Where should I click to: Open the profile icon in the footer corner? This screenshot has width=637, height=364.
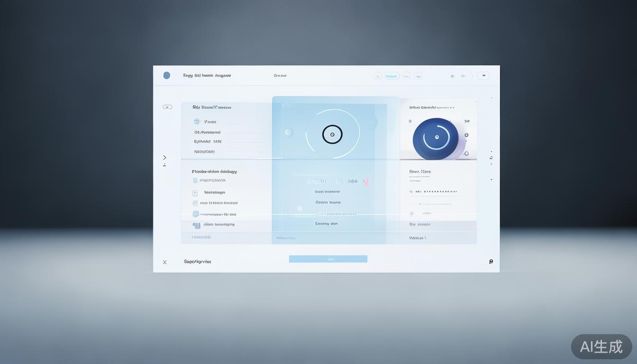tap(491, 262)
